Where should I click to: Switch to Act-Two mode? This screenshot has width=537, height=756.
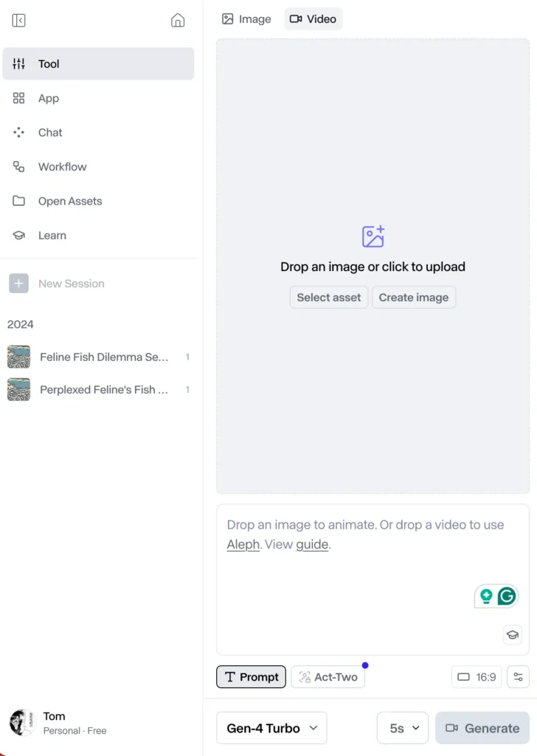coord(328,677)
